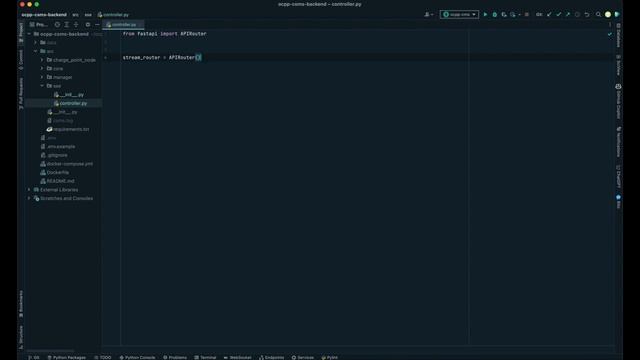Click the green inspection checkmark in editor

pyautogui.click(x=610, y=34)
